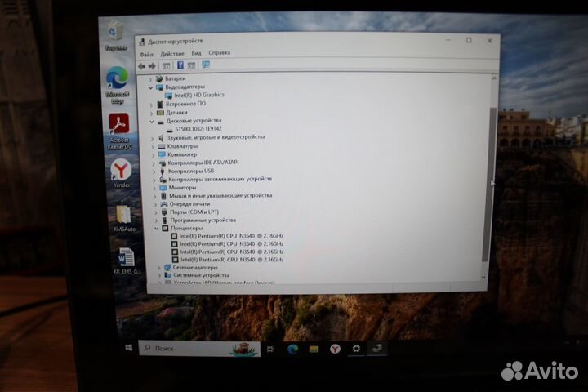Screen dimensions: 588x392
Task: Select the ST500LT032-1E9142 disk device
Action: 198,129
